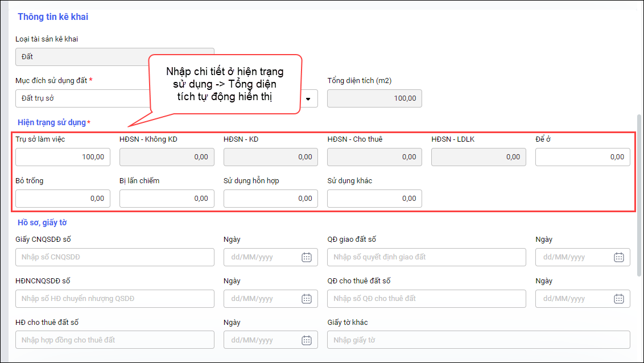Open calendar for HĐ cho thuê đất date
This screenshot has width=644, height=363.
coord(306,340)
